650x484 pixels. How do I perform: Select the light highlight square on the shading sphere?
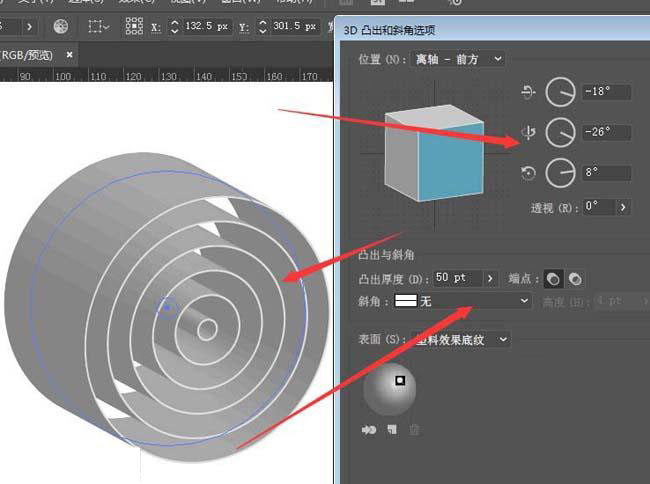click(x=399, y=380)
